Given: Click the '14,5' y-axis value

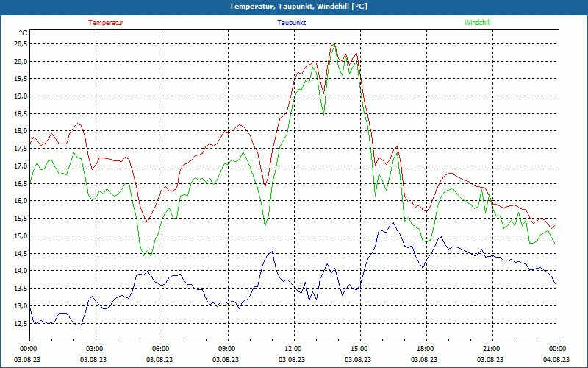Looking at the screenshot, I should pyautogui.click(x=21, y=253).
